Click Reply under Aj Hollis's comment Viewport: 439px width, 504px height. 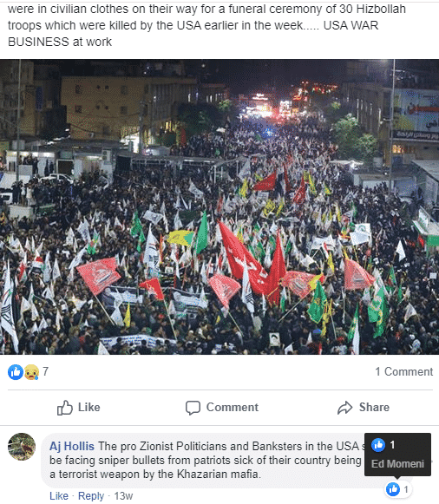(91, 496)
